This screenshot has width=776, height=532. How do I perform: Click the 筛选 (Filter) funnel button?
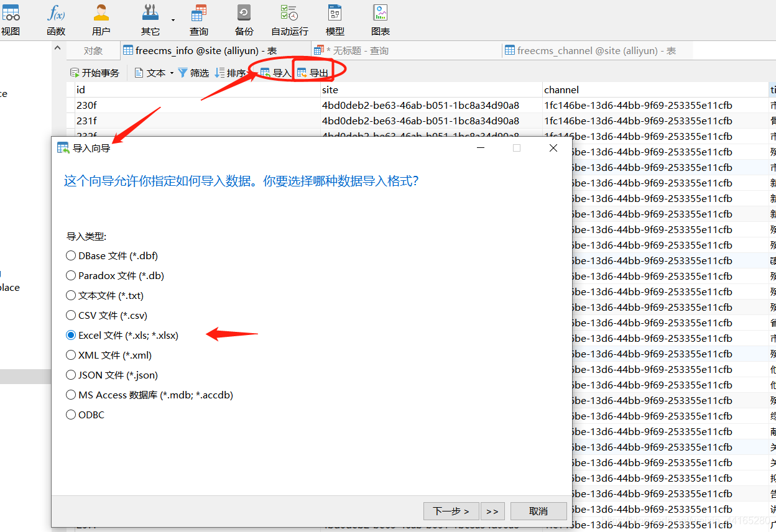click(x=193, y=73)
